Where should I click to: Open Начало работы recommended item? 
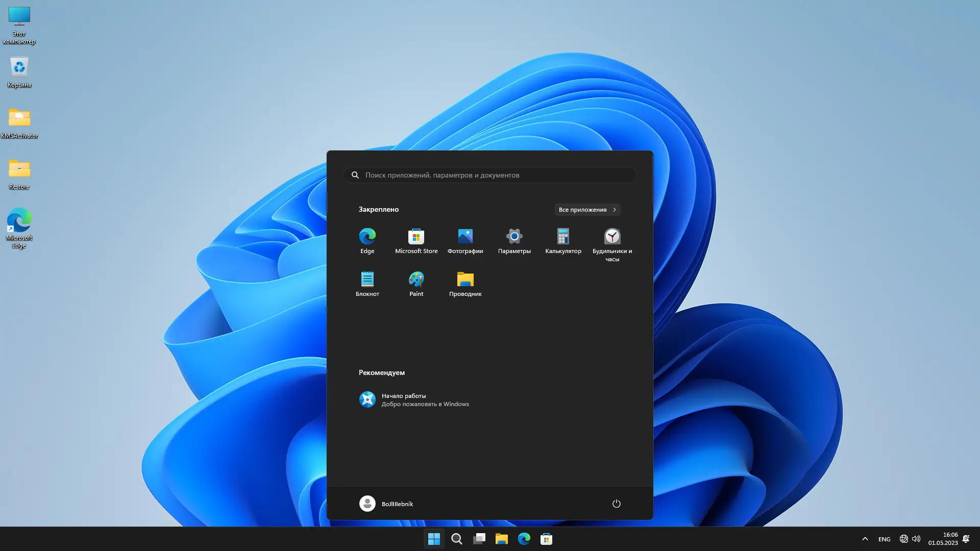(413, 399)
